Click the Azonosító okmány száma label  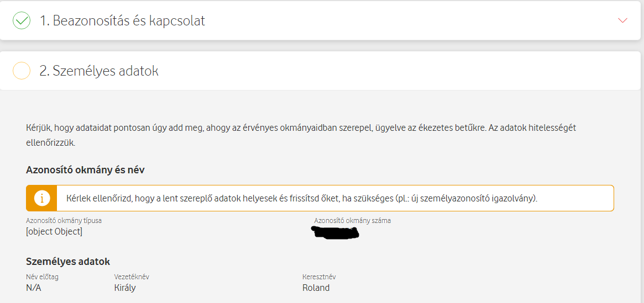[x=352, y=221]
